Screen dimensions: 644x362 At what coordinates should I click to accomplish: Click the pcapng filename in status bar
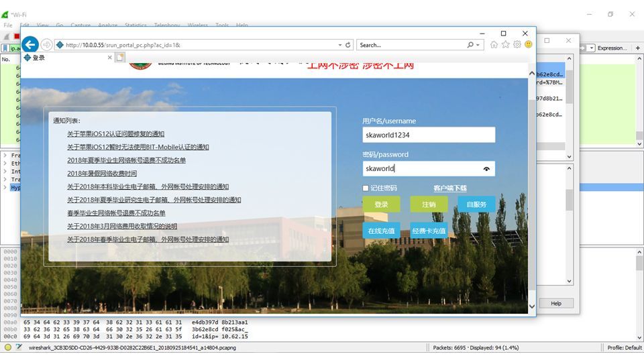132,348
